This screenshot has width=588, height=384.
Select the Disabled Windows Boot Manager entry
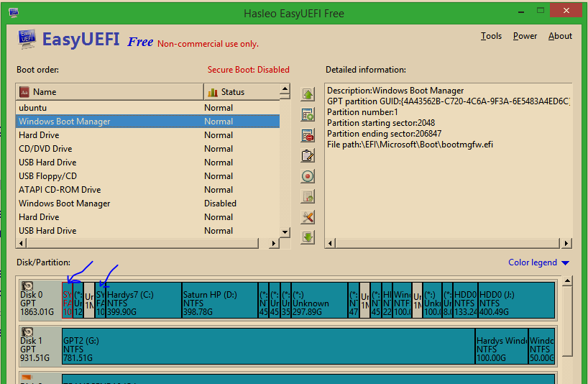click(148, 204)
